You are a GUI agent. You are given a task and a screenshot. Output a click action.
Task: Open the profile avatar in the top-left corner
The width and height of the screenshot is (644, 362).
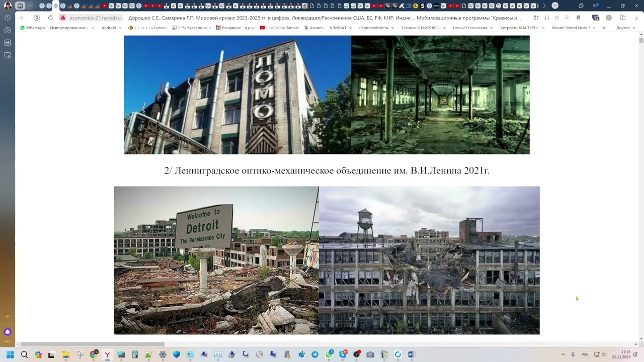tap(8, 6)
